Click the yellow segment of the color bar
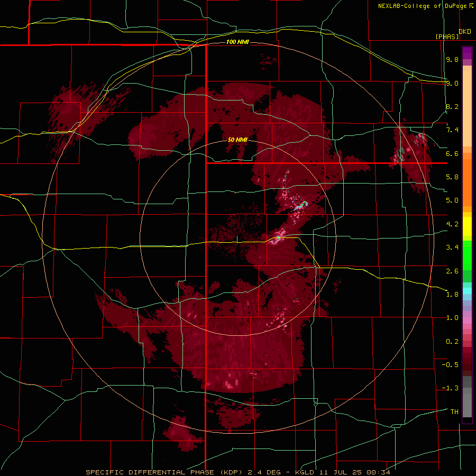Image resolution: width=476 pixels, height=476 pixels. (467, 226)
